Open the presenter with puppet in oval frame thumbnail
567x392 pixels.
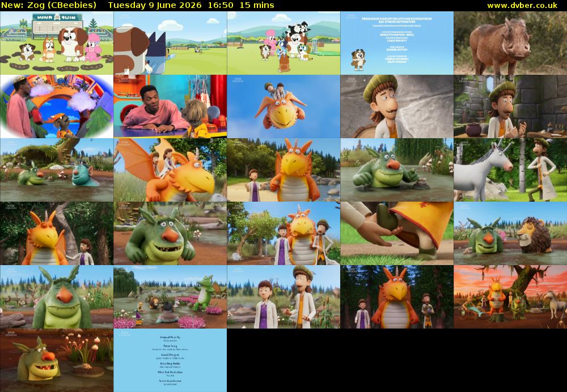57,106
